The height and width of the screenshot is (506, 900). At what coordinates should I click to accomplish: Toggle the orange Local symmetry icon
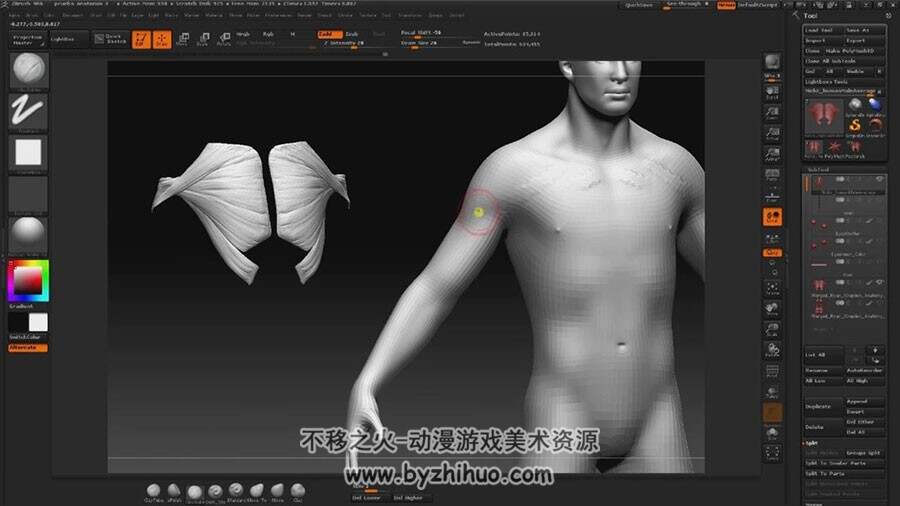coord(772,217)
